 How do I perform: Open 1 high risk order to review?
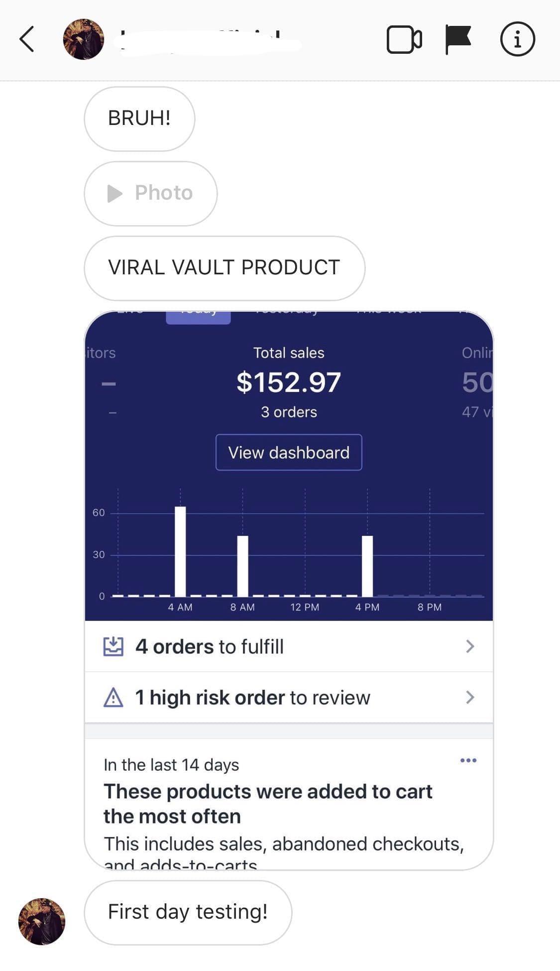point(289,697)
